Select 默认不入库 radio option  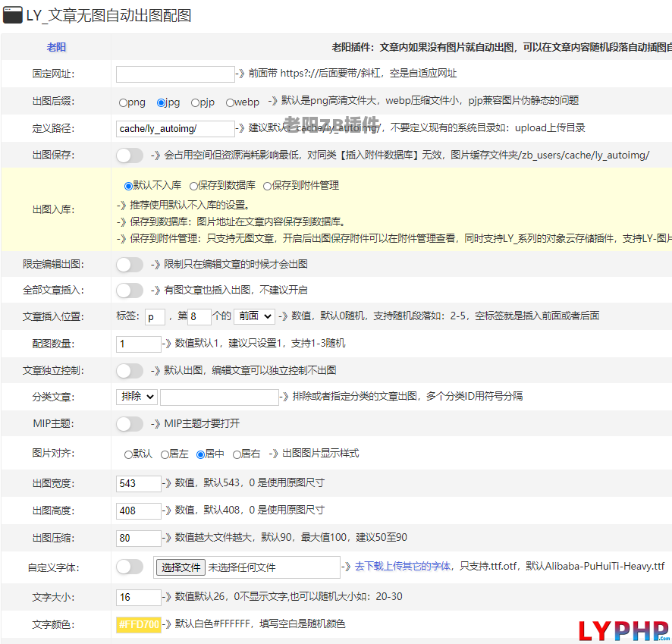coord(128,186)
